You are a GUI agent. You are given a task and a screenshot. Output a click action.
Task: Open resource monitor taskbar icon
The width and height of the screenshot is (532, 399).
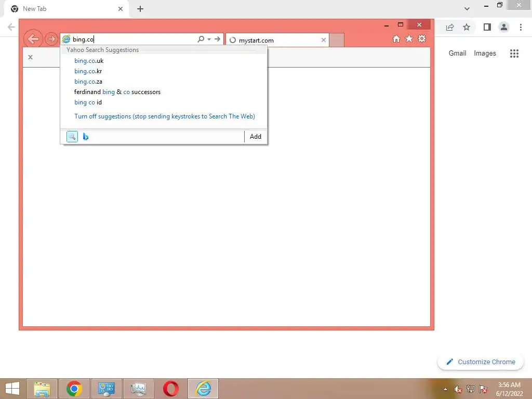139,389
